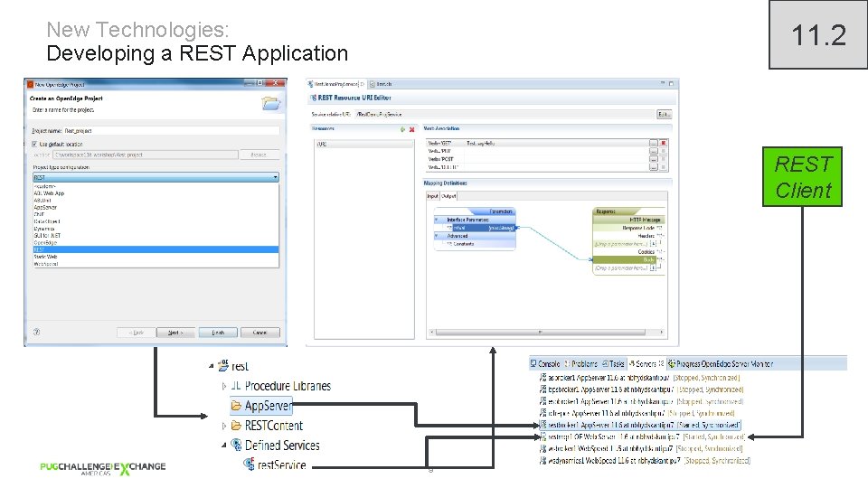
Task: Open the Tasks tab
Action: point(613,363)
